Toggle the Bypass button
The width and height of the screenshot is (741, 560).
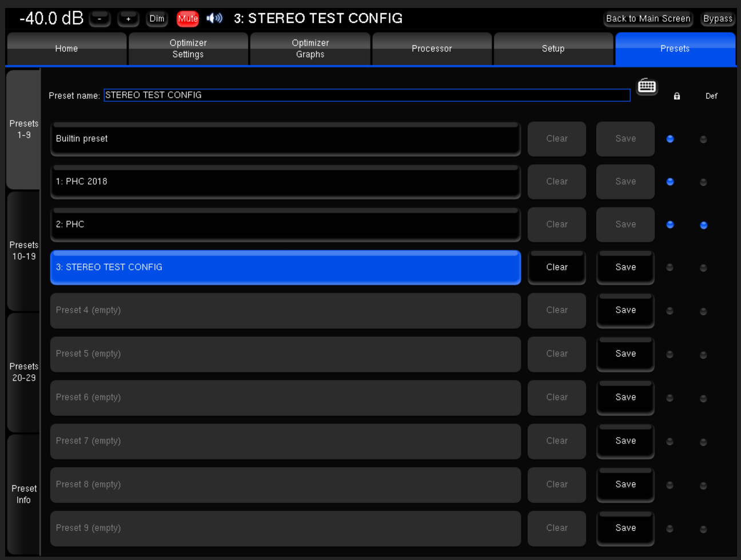pos(718,19)
